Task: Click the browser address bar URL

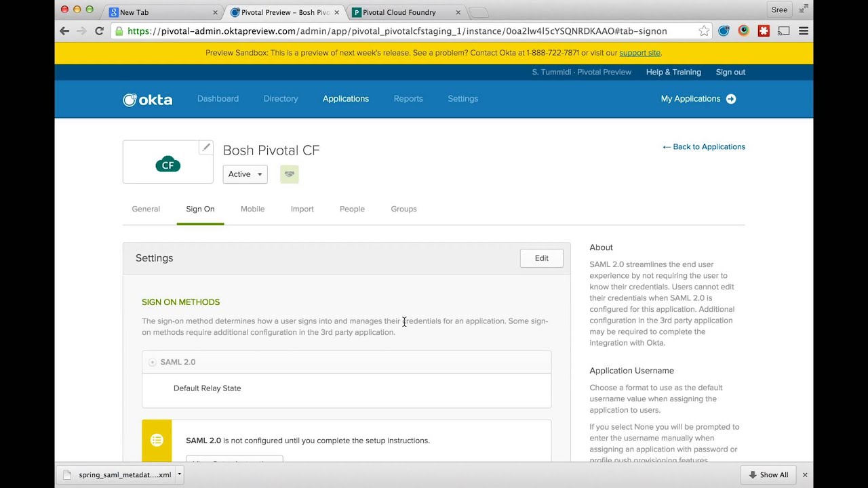Action: [397, 31]
